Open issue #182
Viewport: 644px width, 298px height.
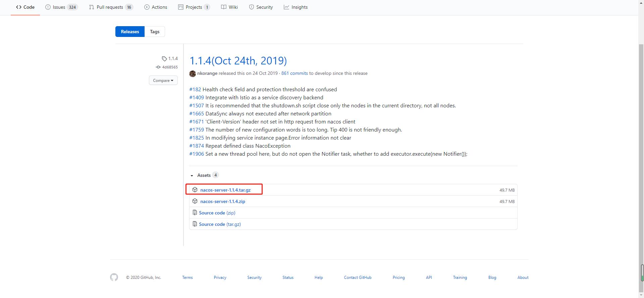pyautogui.click(x=195, y=89)
